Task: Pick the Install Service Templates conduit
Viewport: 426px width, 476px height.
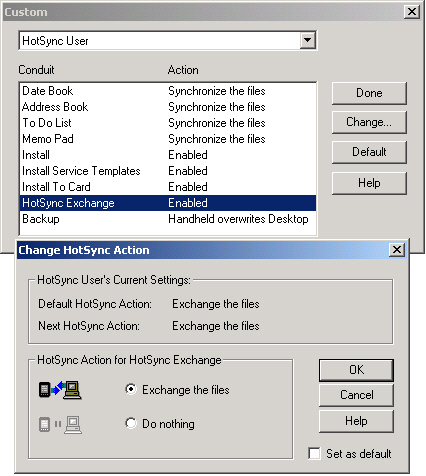Action: tap(168, 171)
